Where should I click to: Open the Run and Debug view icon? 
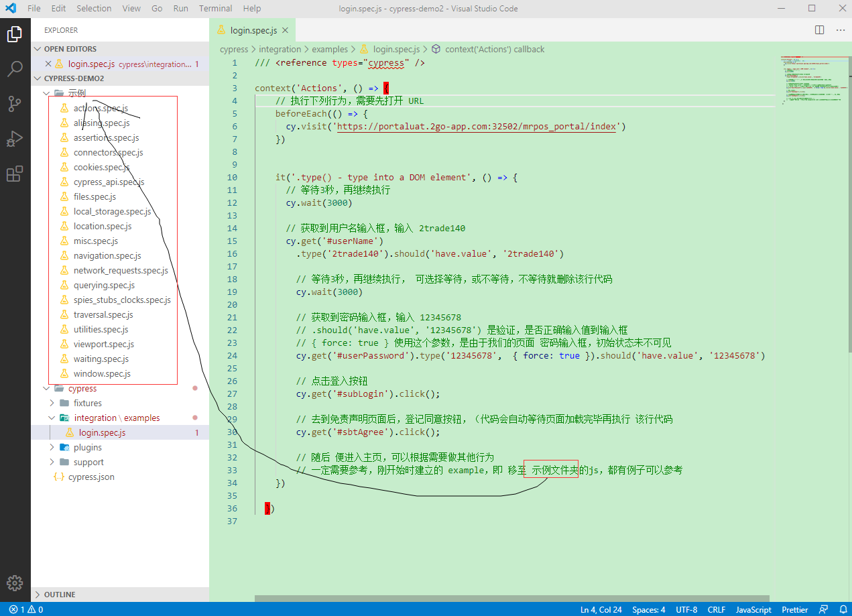click(15, 139)
